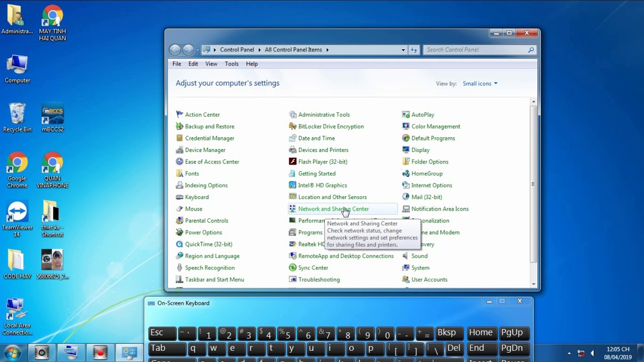The height and width of the screenshot is (362, 644).
Task: Click the BitLocker Drive Encryption icon
Action: click(x=293, y=126)
